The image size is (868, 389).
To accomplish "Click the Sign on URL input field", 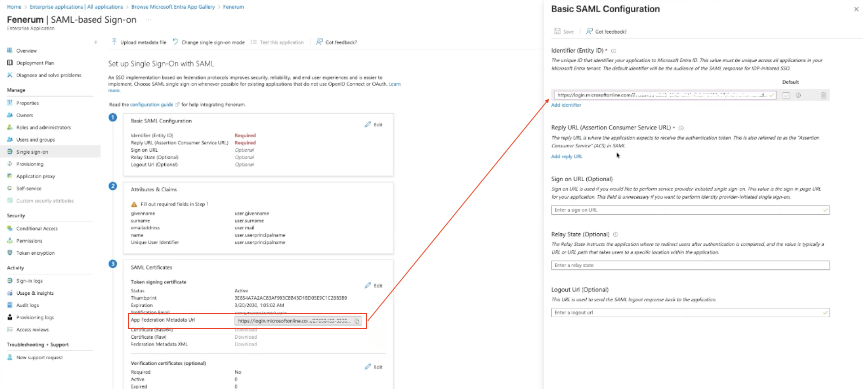I will click(x=687, y=210).
